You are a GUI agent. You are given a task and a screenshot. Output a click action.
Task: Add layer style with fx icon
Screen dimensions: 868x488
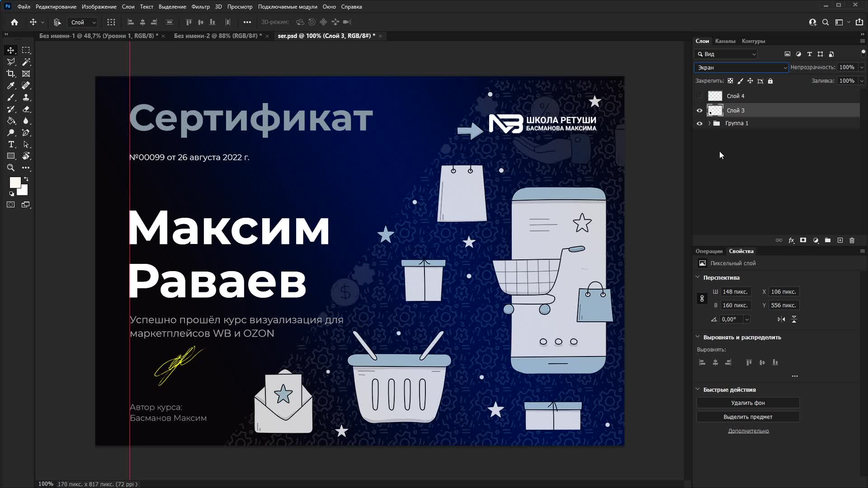(x=791, y=240)
